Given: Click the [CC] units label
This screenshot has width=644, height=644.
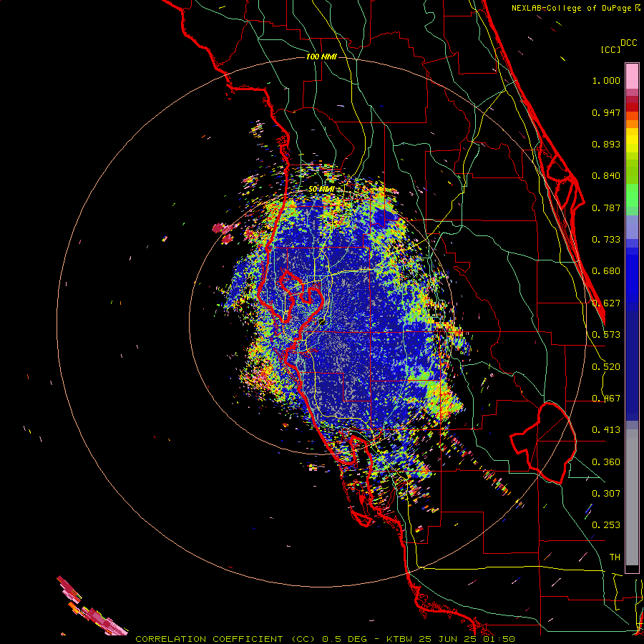Looking at the screenshot, I should click(x=610, y=49).
